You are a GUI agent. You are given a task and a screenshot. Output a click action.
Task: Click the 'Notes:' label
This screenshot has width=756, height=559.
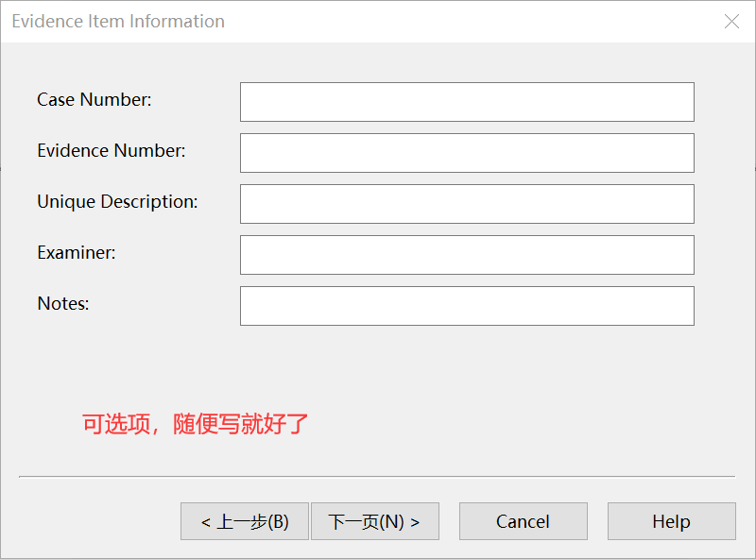62,303
